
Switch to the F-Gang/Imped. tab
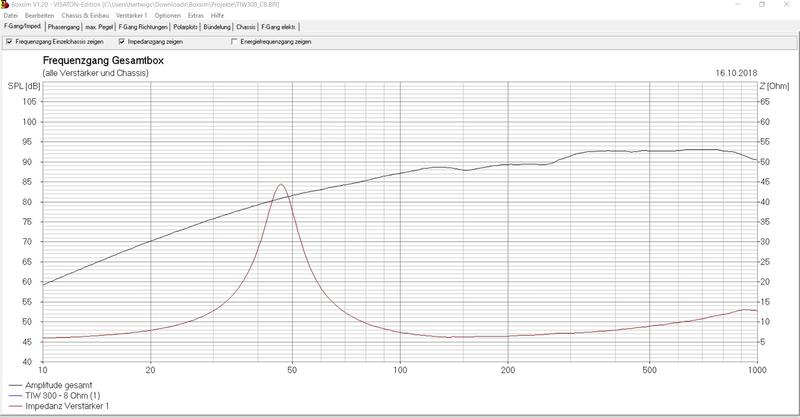click(22, 26)
